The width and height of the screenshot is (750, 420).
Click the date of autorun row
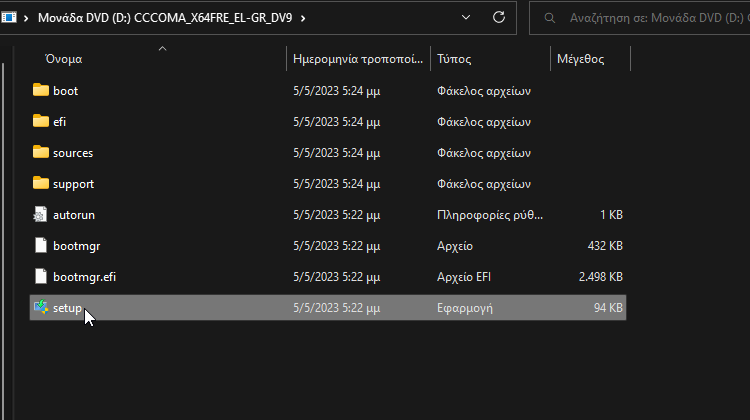[x=336, y=215]
